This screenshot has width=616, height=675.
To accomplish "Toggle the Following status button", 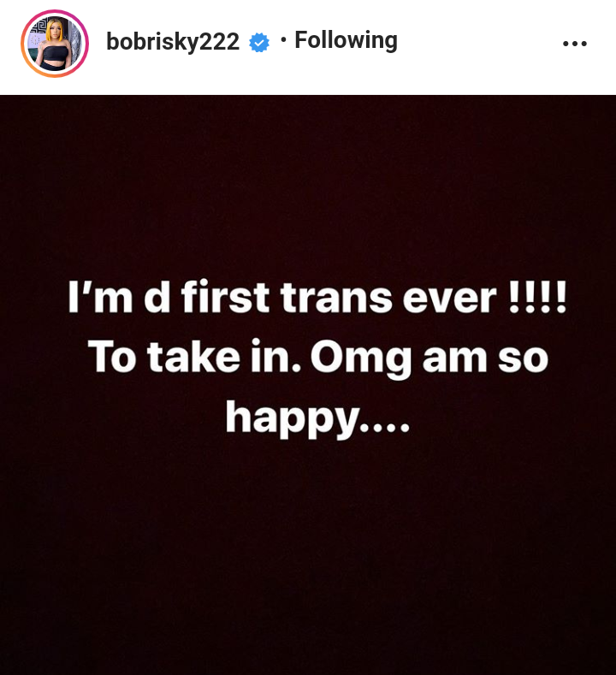I will (x=346, y=41).
